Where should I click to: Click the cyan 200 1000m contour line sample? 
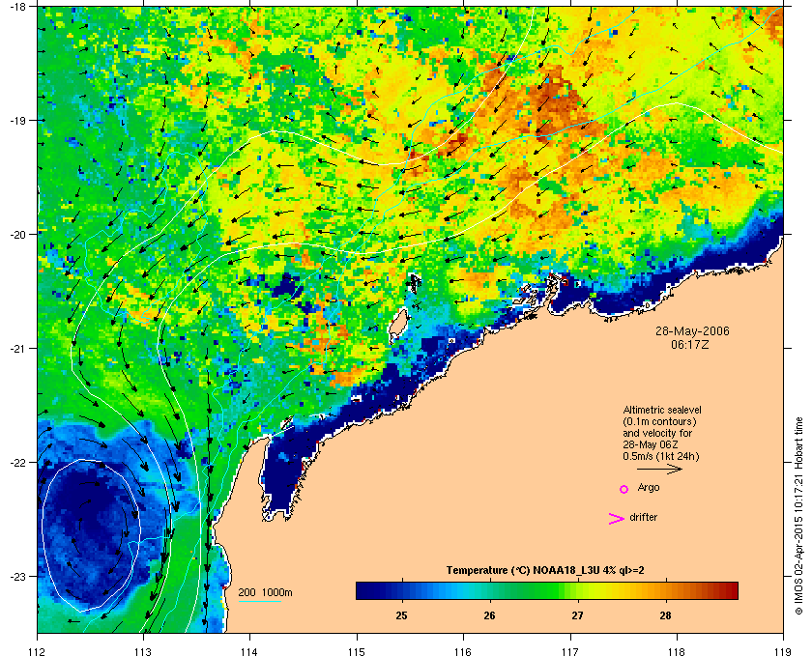point(259,602)
